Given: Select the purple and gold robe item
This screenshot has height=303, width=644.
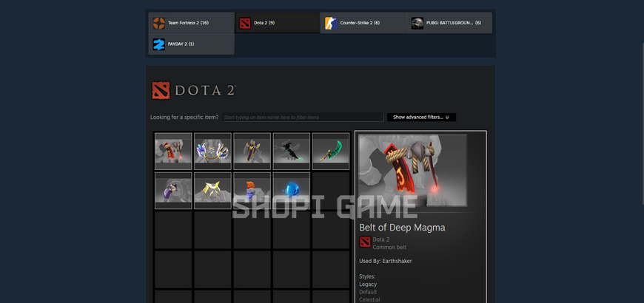Looking at the screenshot, I should (x=252, y=151).
